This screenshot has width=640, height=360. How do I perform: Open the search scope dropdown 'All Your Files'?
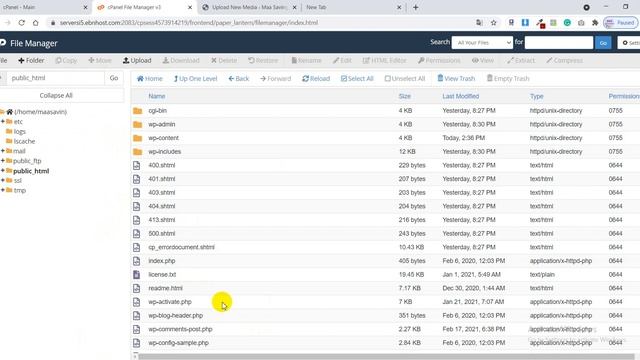tap(482, 42)
